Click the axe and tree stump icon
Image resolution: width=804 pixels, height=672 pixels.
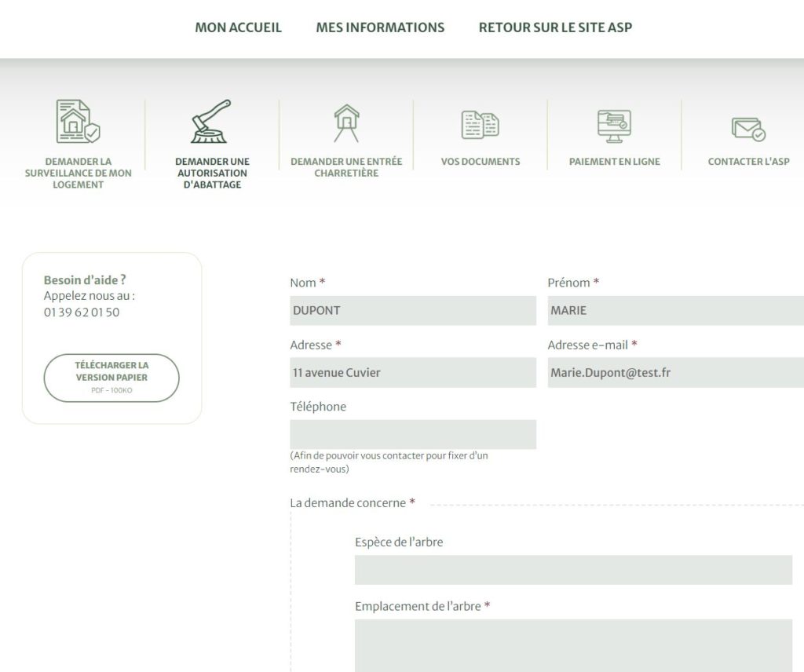click(x=211, y=122)
